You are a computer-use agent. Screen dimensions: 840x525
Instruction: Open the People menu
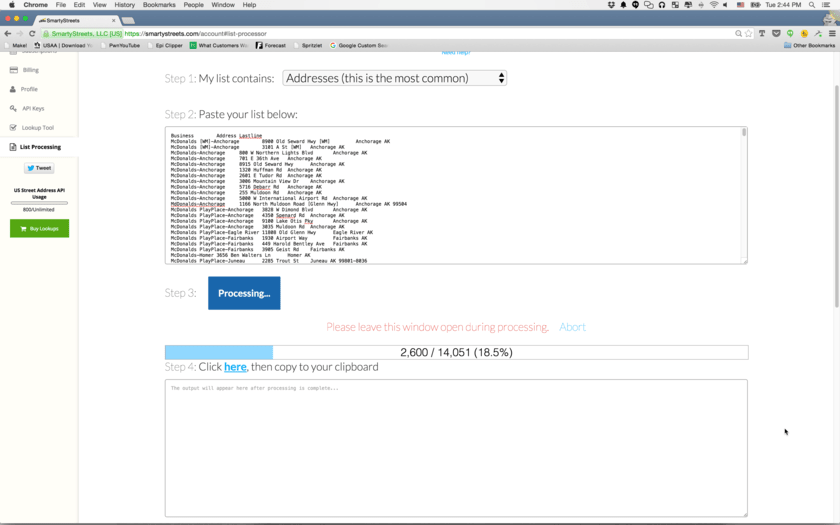(x=193, y=5)
